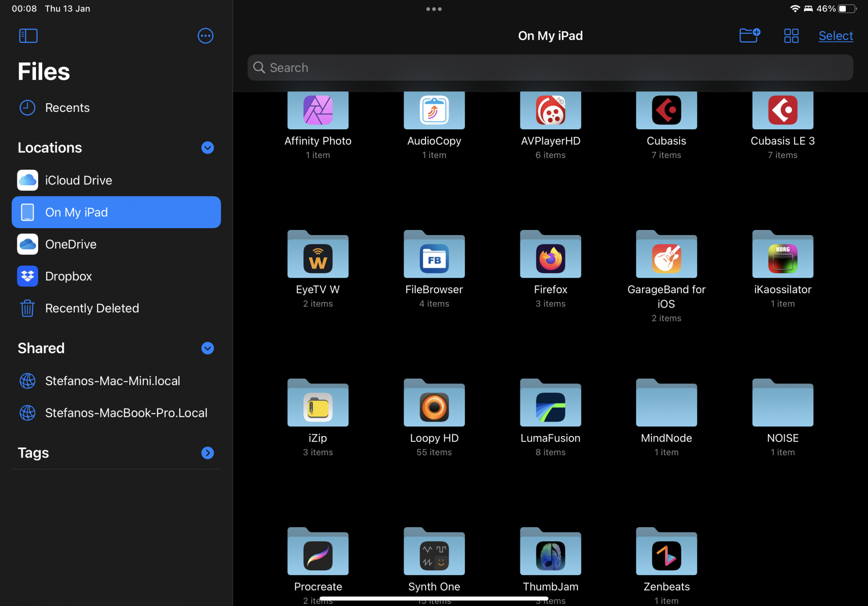Expand the Tags section

(207, 453)
